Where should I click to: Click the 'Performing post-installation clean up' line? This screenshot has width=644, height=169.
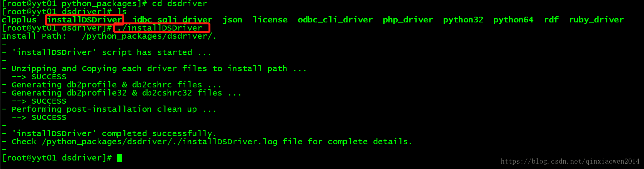(x=114, y=109)
